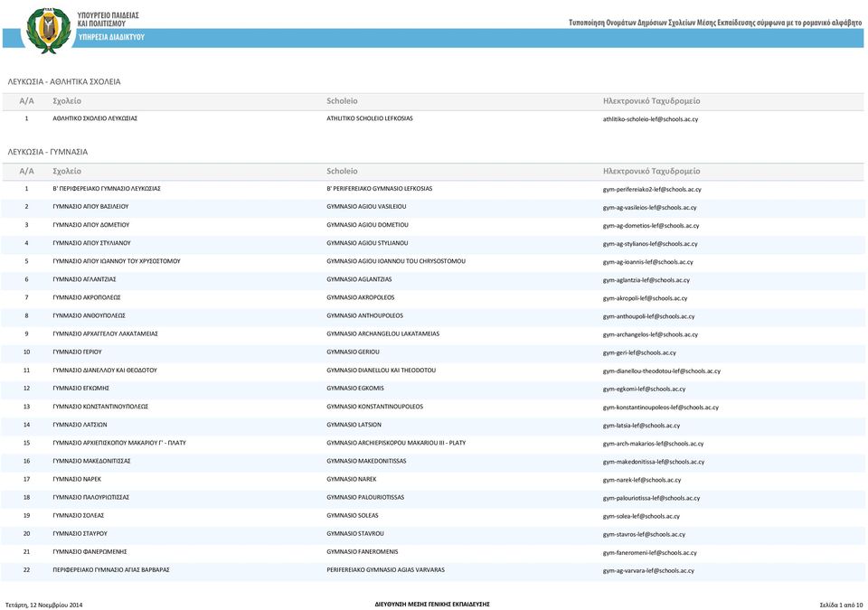This screenshot has width=868, height=610.
Task: Click email gym-ag-varvara-lef@schools.ac.cy
Action: [x=648, y=571]
